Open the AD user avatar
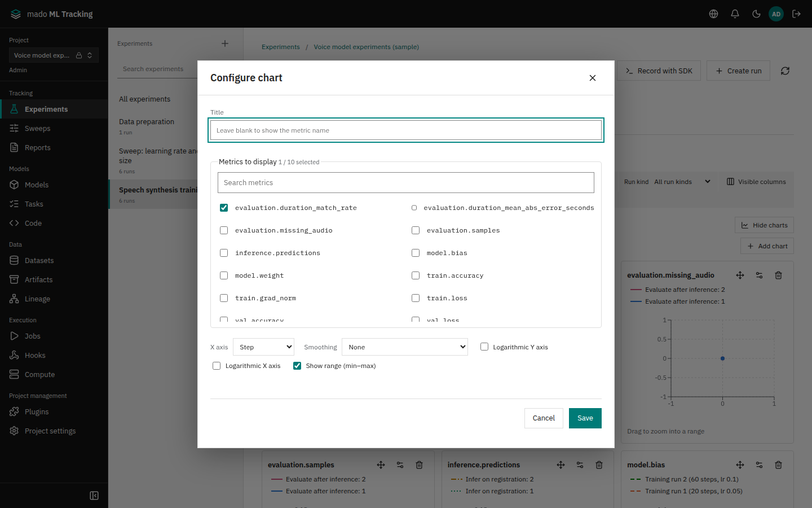 tap(776, 14)
